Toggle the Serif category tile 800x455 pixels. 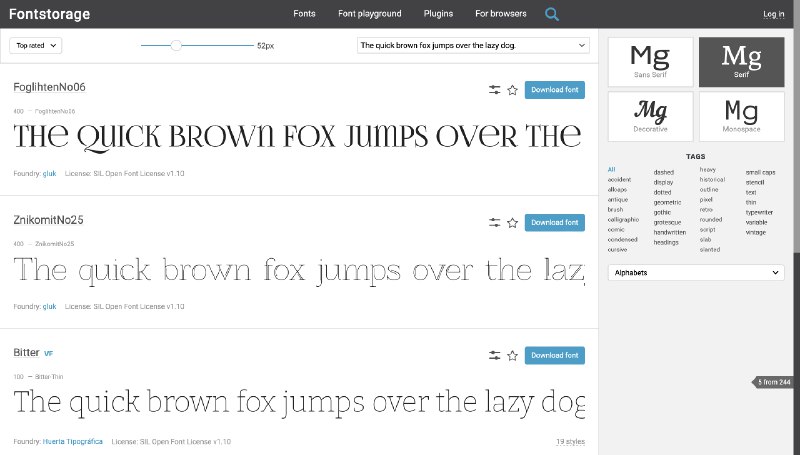coord(741,62)
